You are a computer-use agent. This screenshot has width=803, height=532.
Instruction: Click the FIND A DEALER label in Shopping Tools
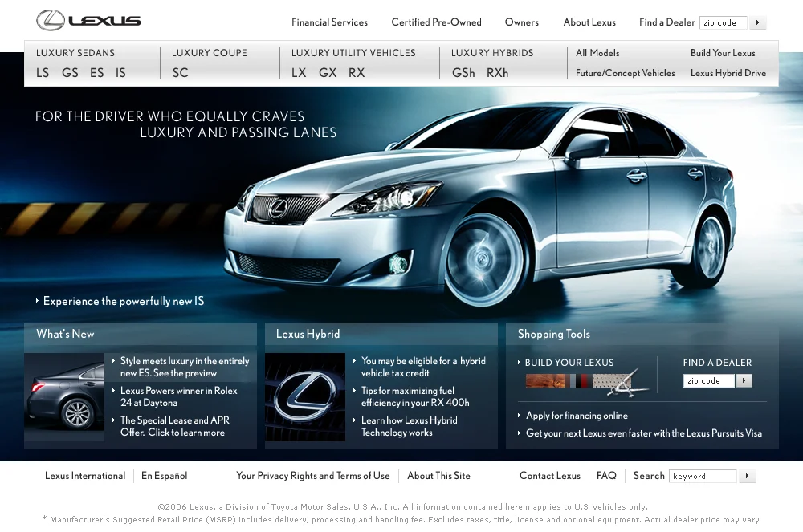(717, 362)
